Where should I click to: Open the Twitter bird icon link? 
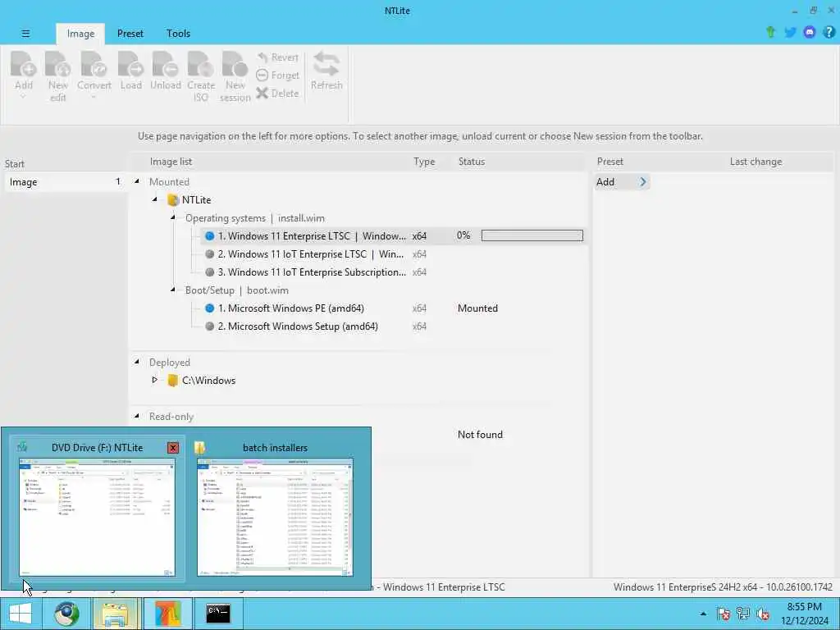(x=790, y=32)
